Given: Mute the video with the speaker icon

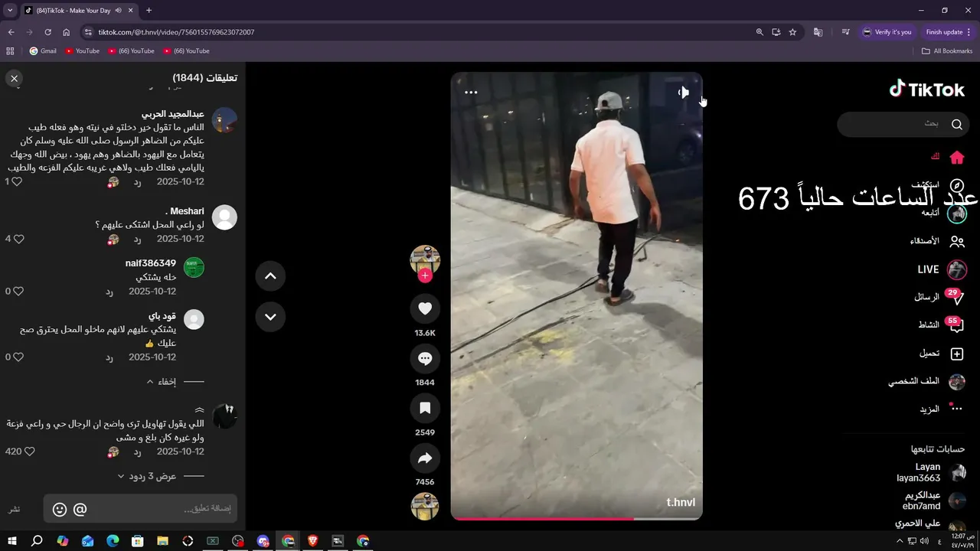Looking at the screenshot, I should [x=683, y=93].
